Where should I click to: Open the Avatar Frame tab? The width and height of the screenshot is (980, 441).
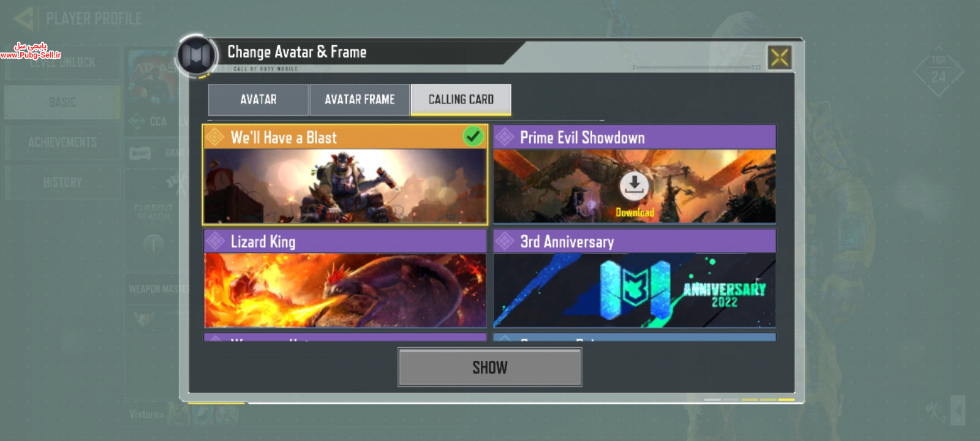point(360,100)
